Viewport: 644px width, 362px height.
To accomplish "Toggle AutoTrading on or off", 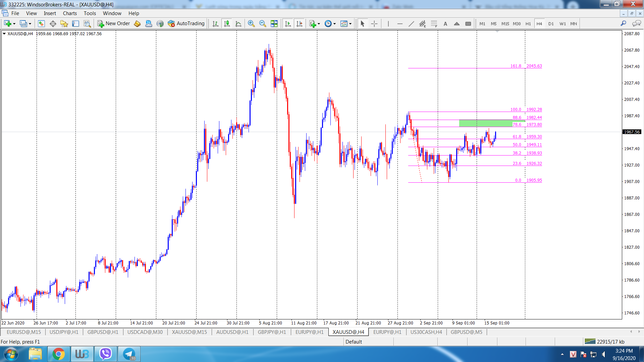I will point(186,23).
